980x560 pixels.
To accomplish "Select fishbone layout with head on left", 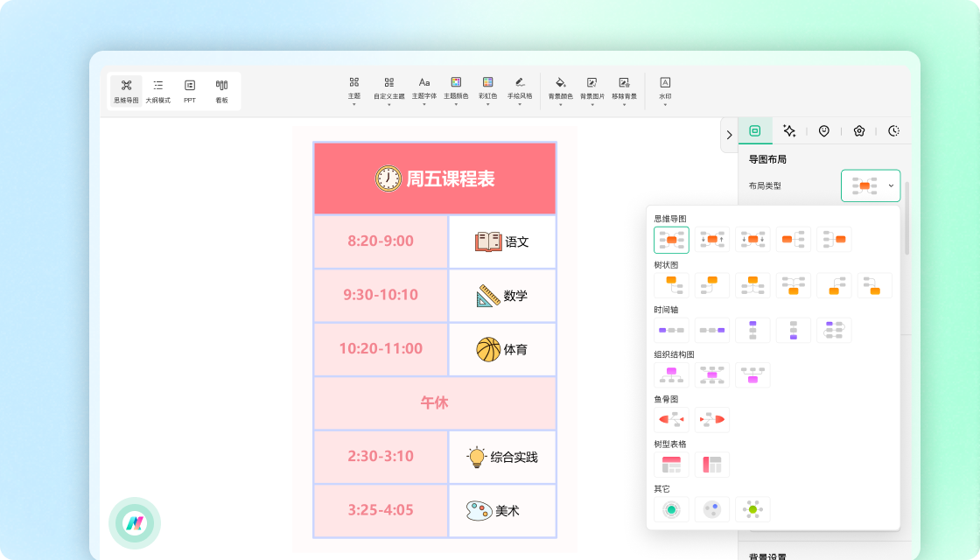I will click(x=671, y=419).
